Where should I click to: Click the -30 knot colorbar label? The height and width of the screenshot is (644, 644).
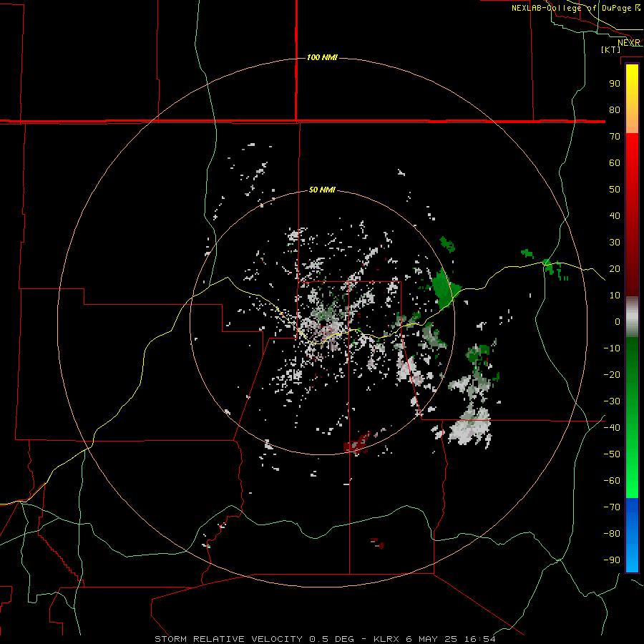coord(612,401)
